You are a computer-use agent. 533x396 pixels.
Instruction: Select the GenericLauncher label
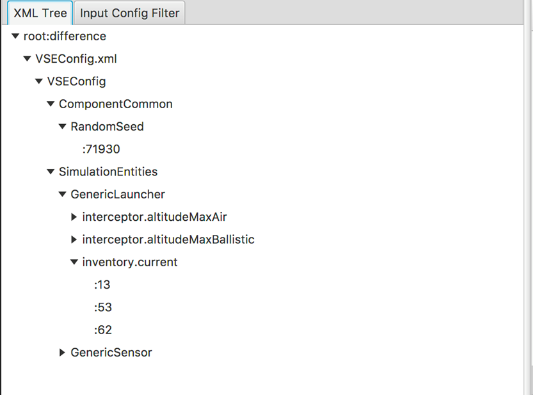[x=118, y=194]
